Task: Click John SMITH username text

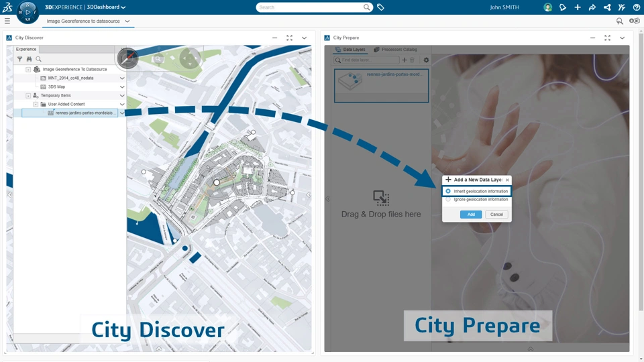Action: tap(504, 7)
